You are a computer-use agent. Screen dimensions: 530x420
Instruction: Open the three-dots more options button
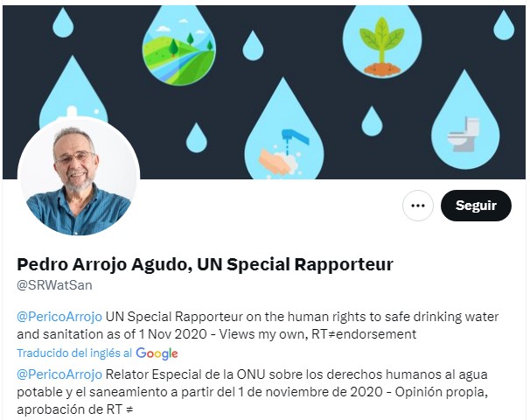click(418, 206)
